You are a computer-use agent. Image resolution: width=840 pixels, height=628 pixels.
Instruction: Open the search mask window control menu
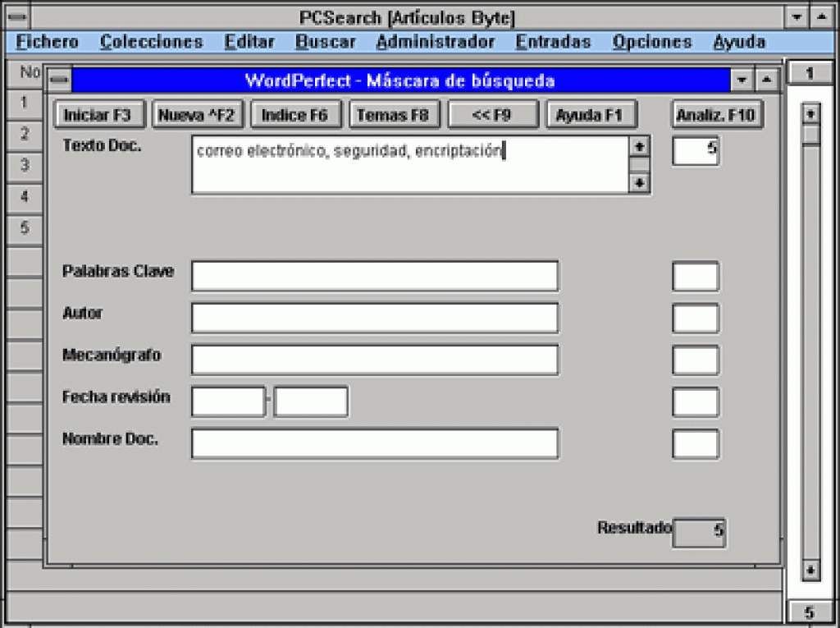(60, 80)
